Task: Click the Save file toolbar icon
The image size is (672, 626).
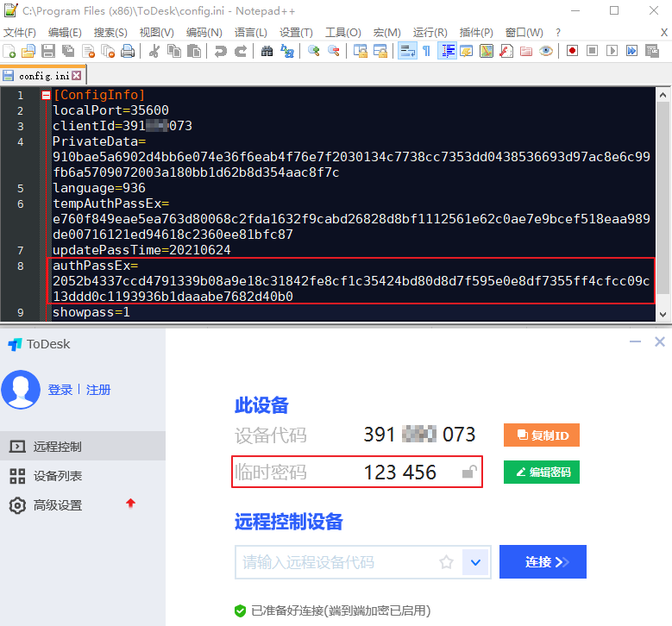Action: tap(48, 51)
